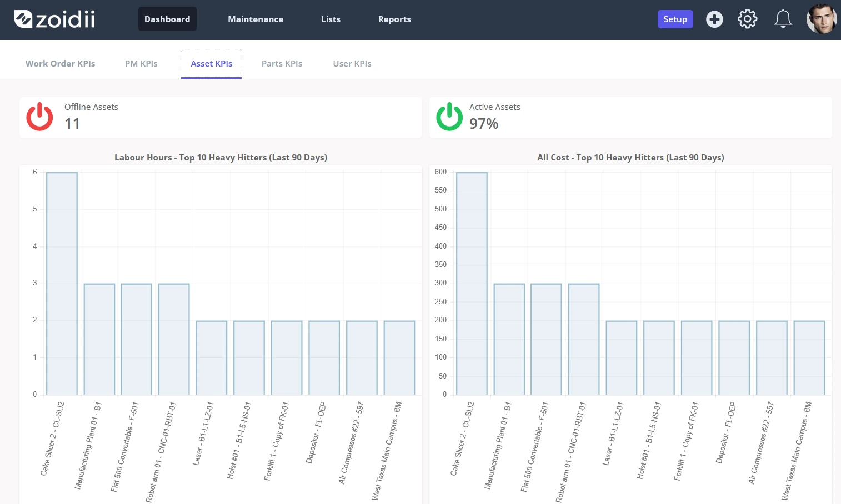Screen dimensions: 841x504
Task: Open the user profile avatar
Action: pos(822,19)
